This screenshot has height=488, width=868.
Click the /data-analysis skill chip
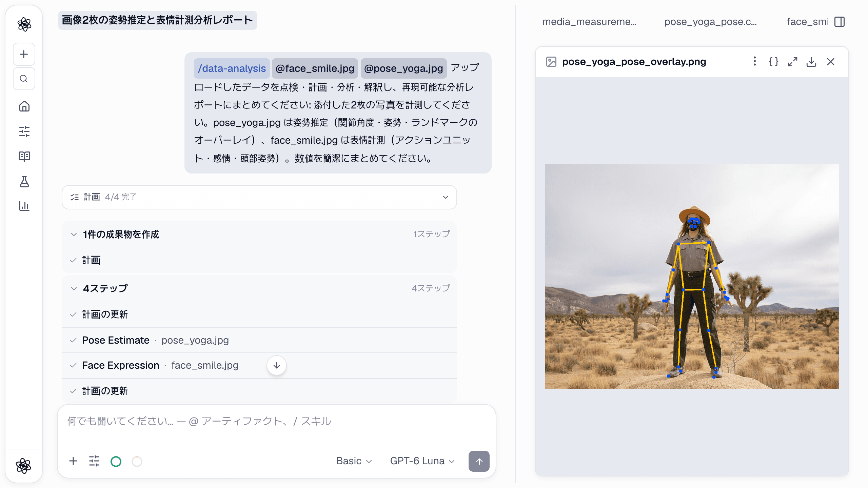tap(232, 68)
